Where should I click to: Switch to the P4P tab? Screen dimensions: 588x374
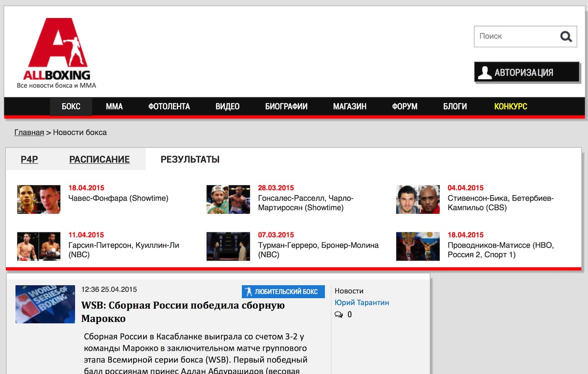coord(29,159)
